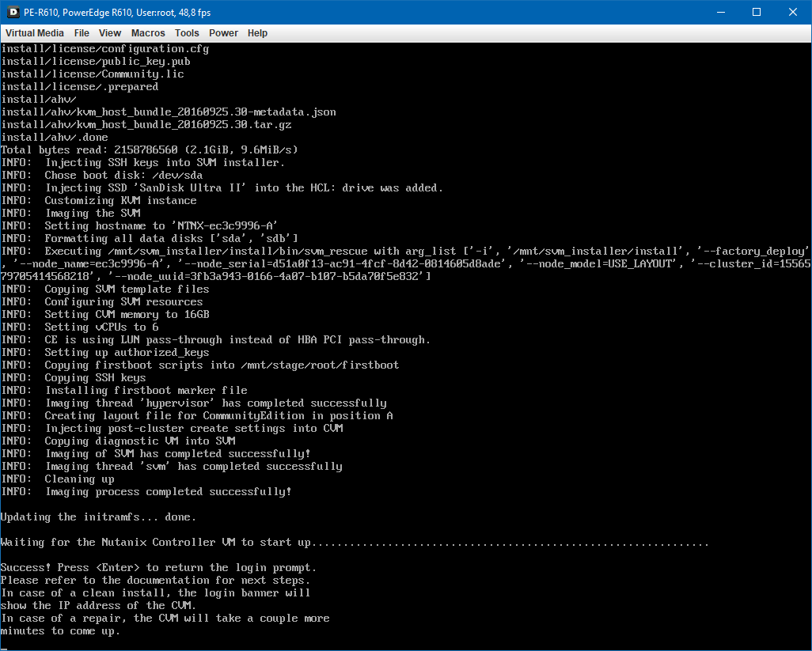Click 'install/license/public_key.pub' line
The width and height of the screenshot is (812, 651).
(96, 62)
